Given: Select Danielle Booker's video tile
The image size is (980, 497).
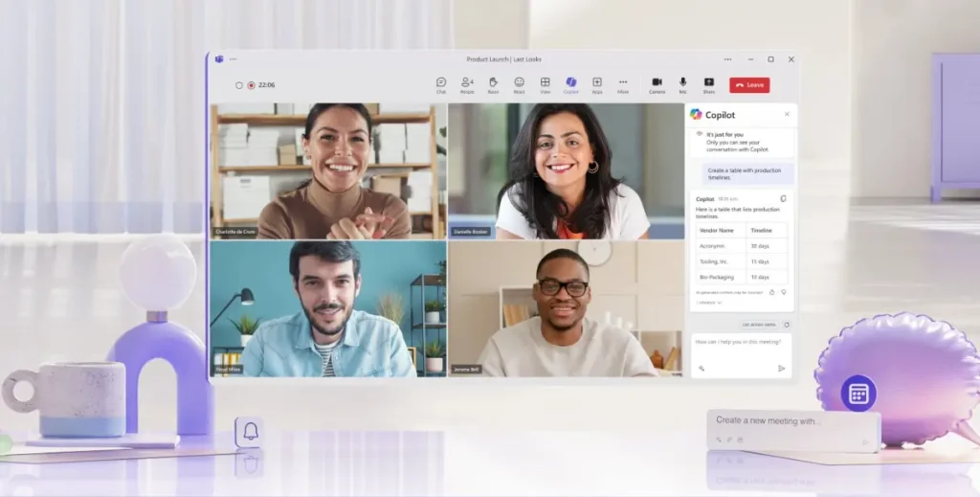Looking at the screenshot, I should [x=567, y=171].
